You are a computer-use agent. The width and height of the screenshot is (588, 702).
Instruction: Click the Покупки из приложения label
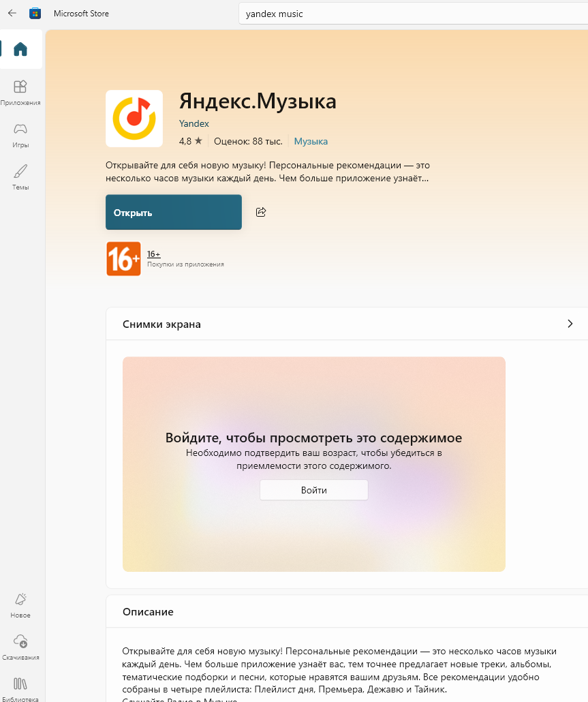(x=185, y=264)
